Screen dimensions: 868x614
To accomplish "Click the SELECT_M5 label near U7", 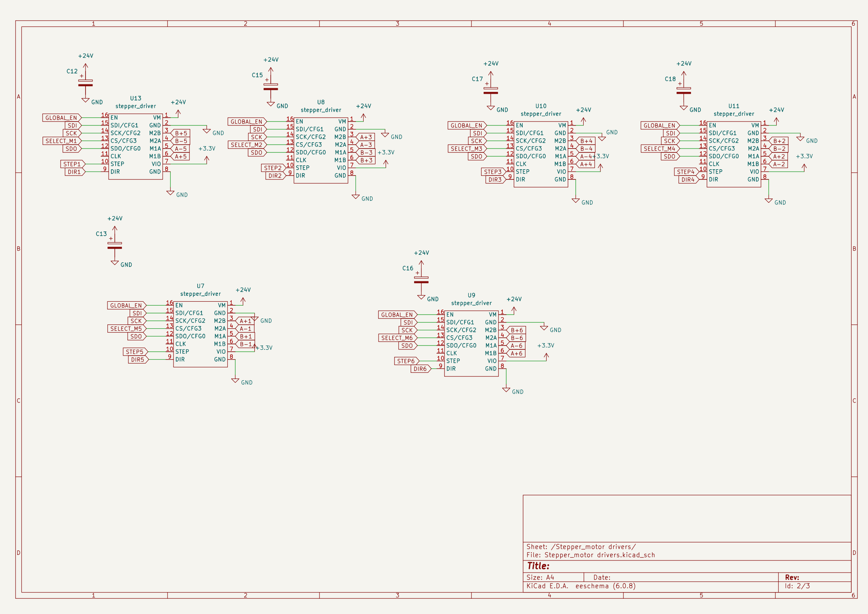I will [x=126, y=329].
